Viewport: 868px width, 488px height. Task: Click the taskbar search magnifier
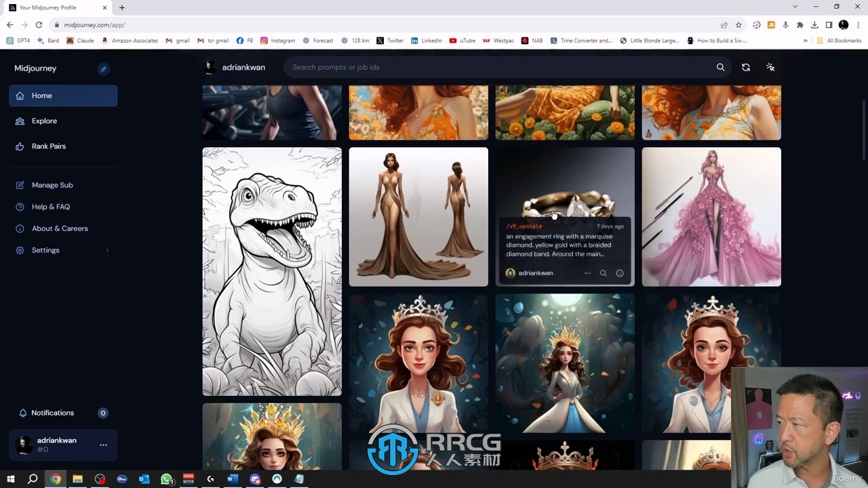[33, 479]
